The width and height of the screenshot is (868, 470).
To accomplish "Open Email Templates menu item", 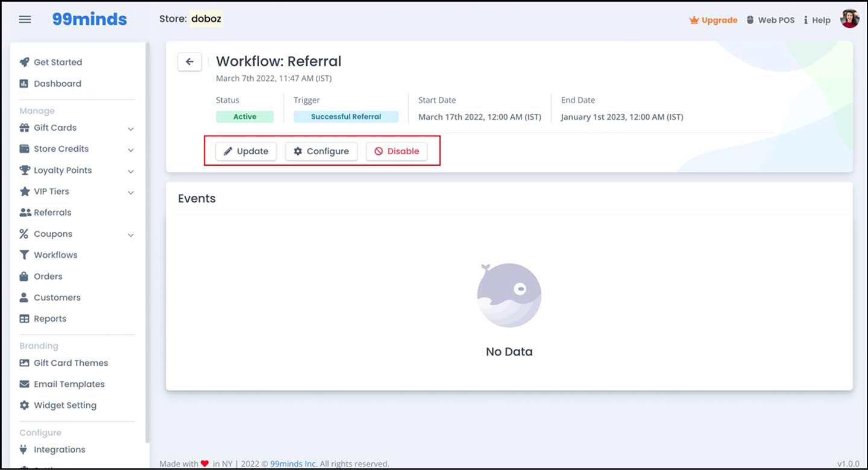I will click(69, 384).
